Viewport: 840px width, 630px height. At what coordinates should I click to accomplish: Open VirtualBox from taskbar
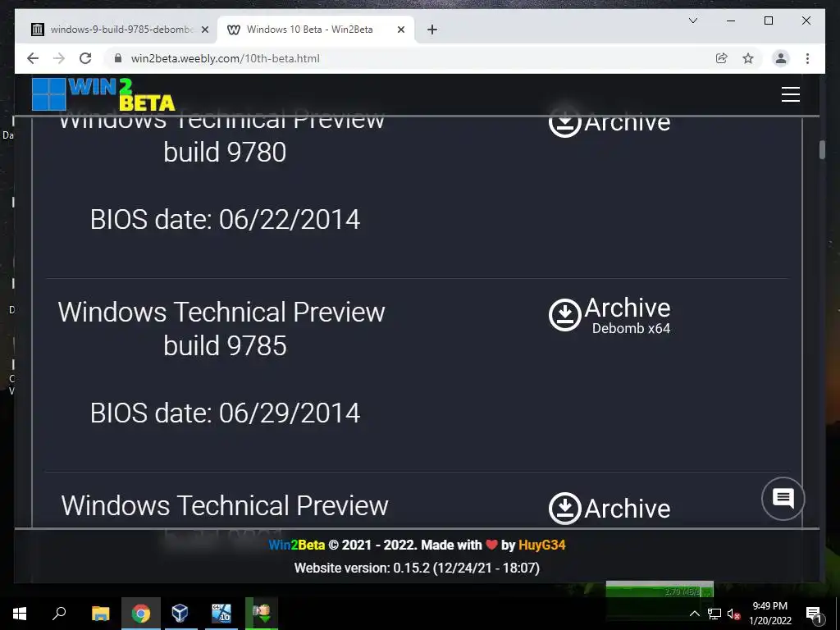point(180,614)
